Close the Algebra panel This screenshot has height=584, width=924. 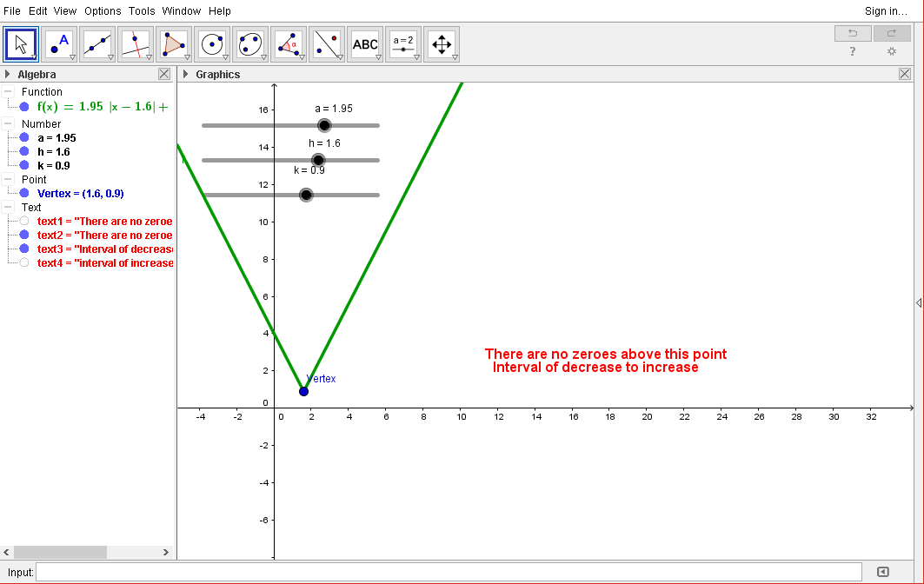pos(164,74)
